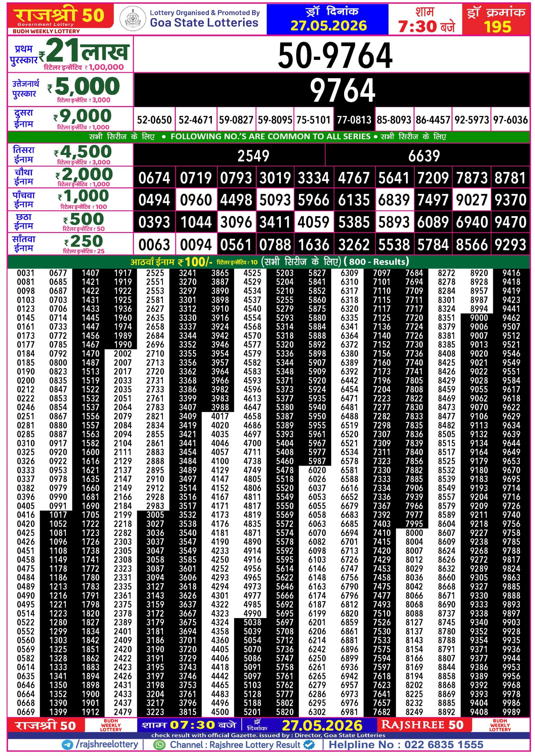This screenshot has width=535, height=756.
Task: Click the ₹250 seventh prize amount
Action: [x=84, y=241]
